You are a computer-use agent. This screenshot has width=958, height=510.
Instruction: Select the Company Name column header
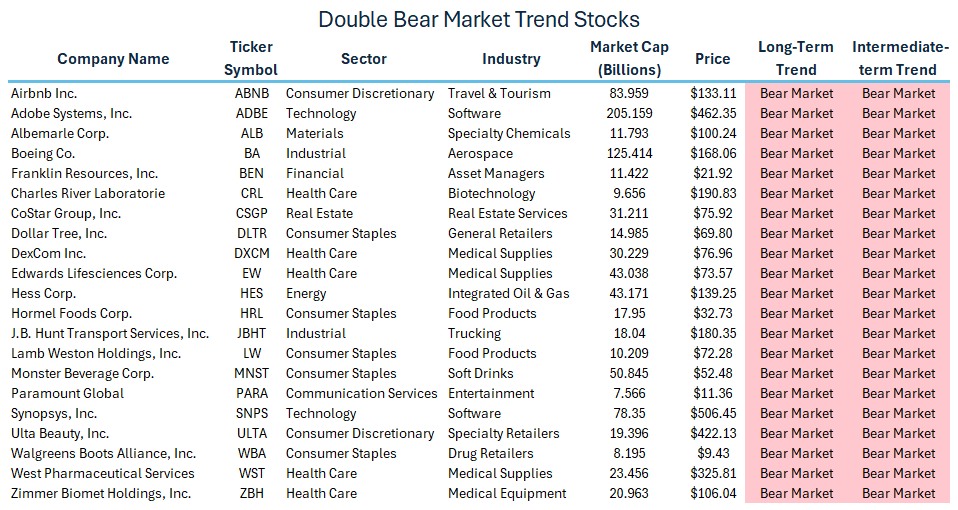click(113, 59)
